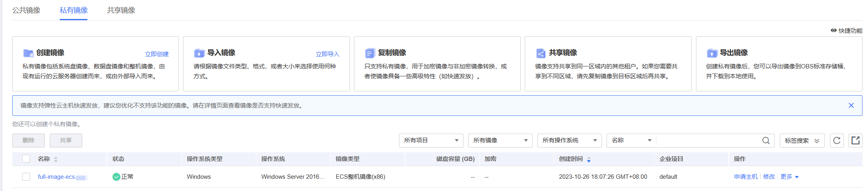This screenshot has height=191, width=868.
Task: Open the 所有镜像 dropdown
Action: [x=500, y=140]
